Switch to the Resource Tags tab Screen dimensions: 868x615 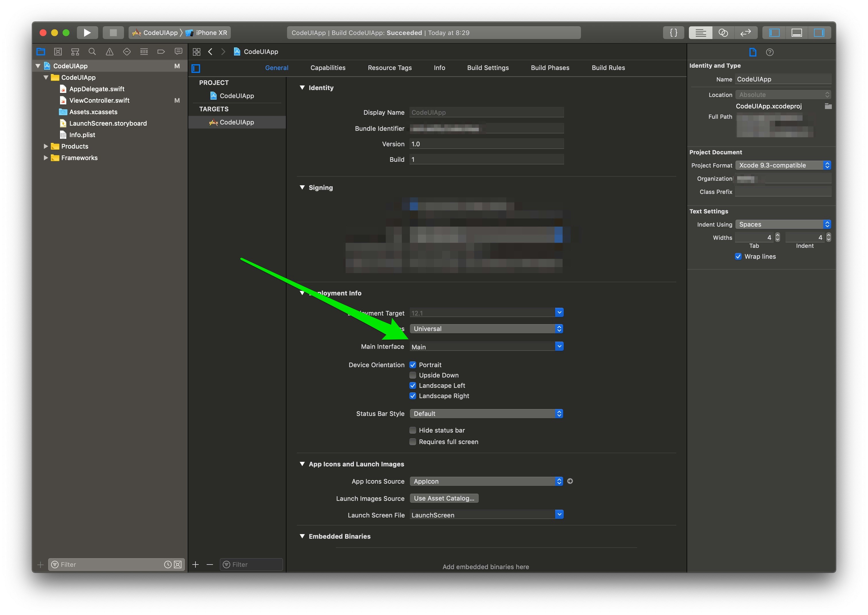390,68
